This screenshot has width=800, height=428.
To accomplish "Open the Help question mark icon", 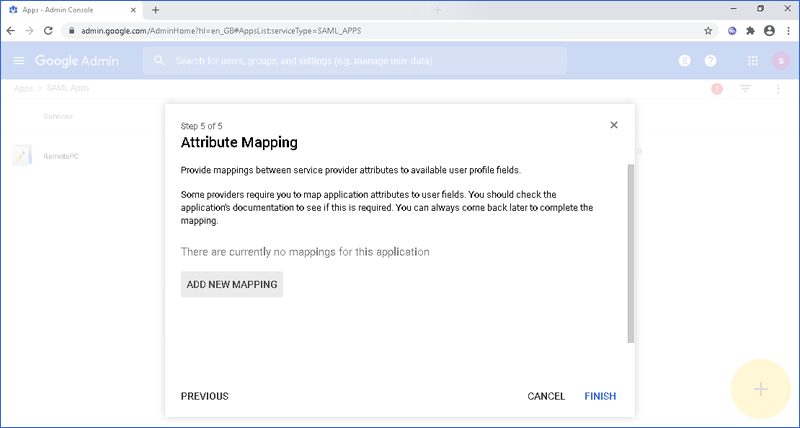I will [x=711, y=61].
